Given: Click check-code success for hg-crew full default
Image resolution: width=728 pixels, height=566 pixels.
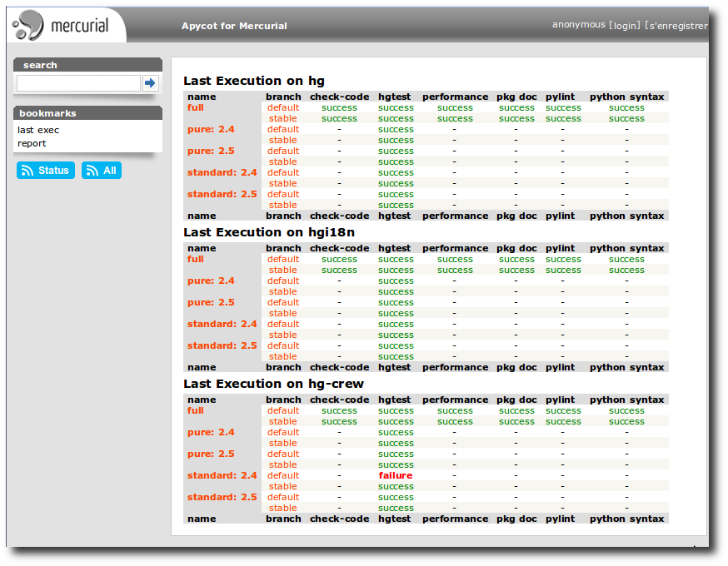Looking at the screenshot, I should coord(339,411).
